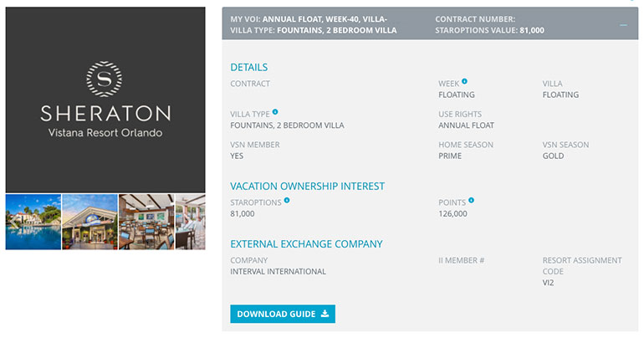
Task: Click the info icon next to Week
Action: tap(464, 81)
